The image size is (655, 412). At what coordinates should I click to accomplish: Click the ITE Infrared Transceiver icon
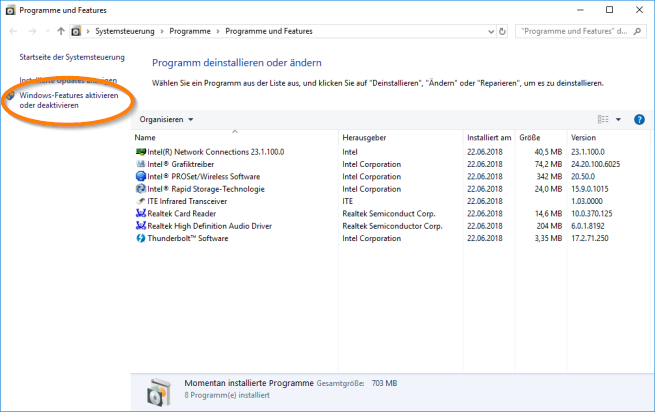tap(141, 201)
